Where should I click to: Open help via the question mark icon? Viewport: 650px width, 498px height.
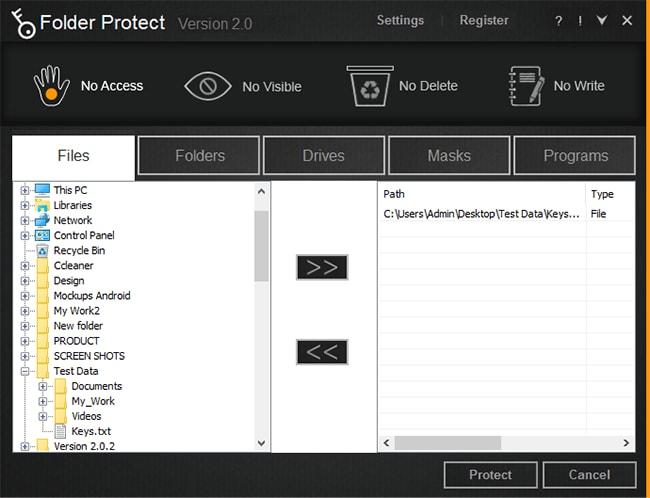pos(558,21)
